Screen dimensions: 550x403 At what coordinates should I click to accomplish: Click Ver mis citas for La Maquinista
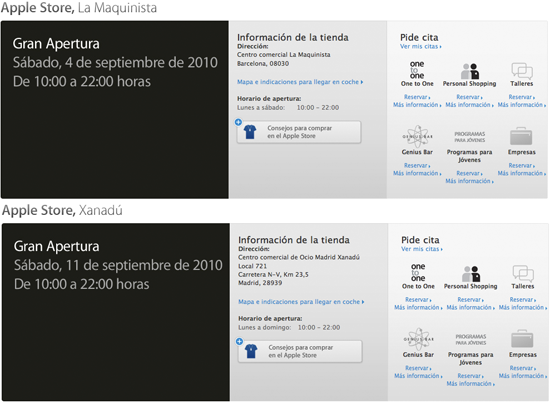coord(421,46)
